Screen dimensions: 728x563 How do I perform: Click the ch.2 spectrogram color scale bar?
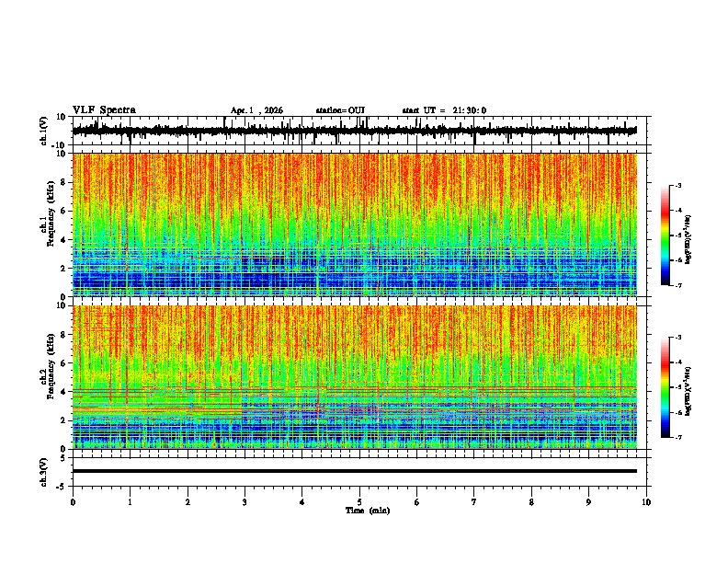click(x=665, y=387)
